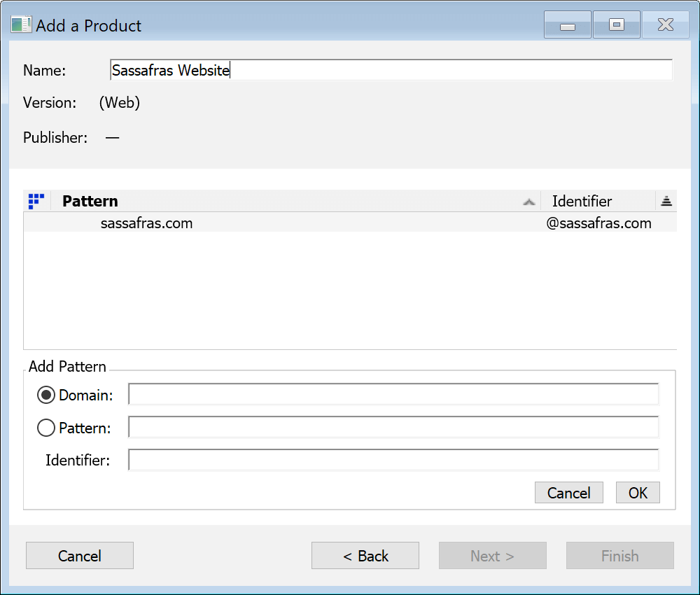Image resolution: width=700 pixels, height=595 pixels.
Task: Cancel the Add Pattern entry
Action: (568, 492)
